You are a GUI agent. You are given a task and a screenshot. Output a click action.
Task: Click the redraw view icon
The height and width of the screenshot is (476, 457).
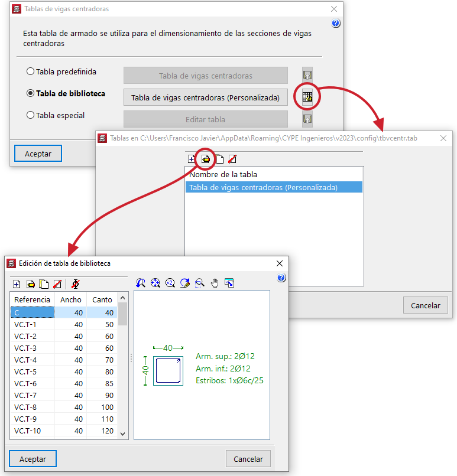pyautogui.click(x=185, y=283)
